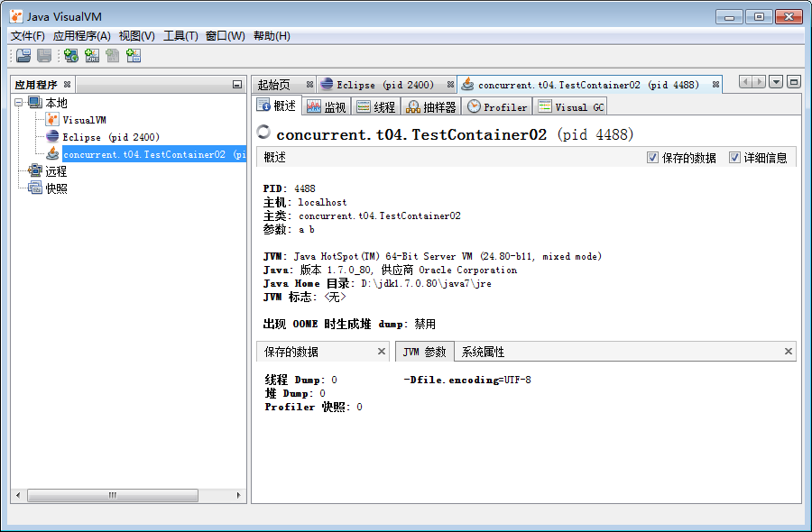Click the Java cup icon in the tree
The image size is (812, 532).
pos(52,153)
